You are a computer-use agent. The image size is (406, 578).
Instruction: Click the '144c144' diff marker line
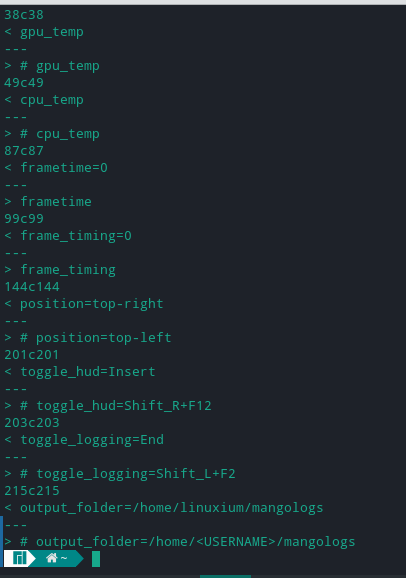point(32,287)
